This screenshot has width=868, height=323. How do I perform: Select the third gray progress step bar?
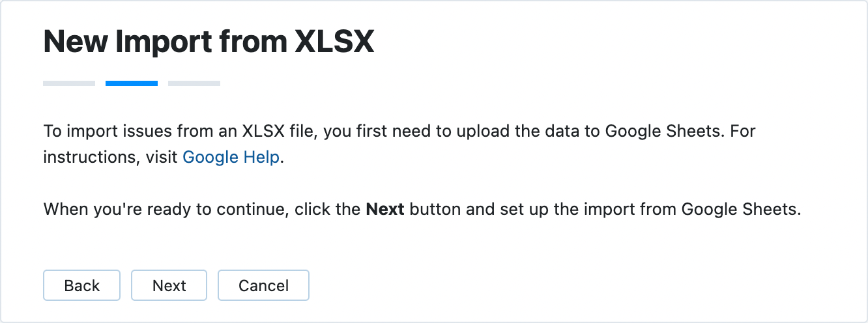pyautogui.click(x=194, y=83)
